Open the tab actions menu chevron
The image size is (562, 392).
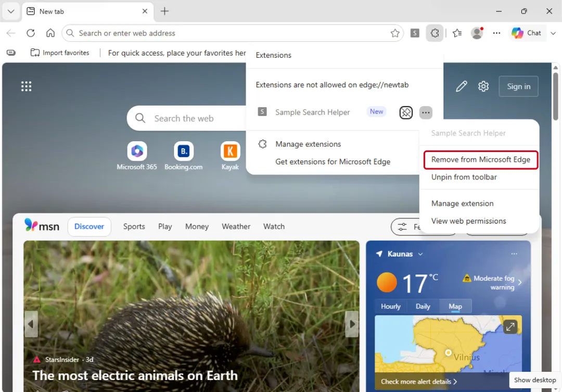click(11, 11)
